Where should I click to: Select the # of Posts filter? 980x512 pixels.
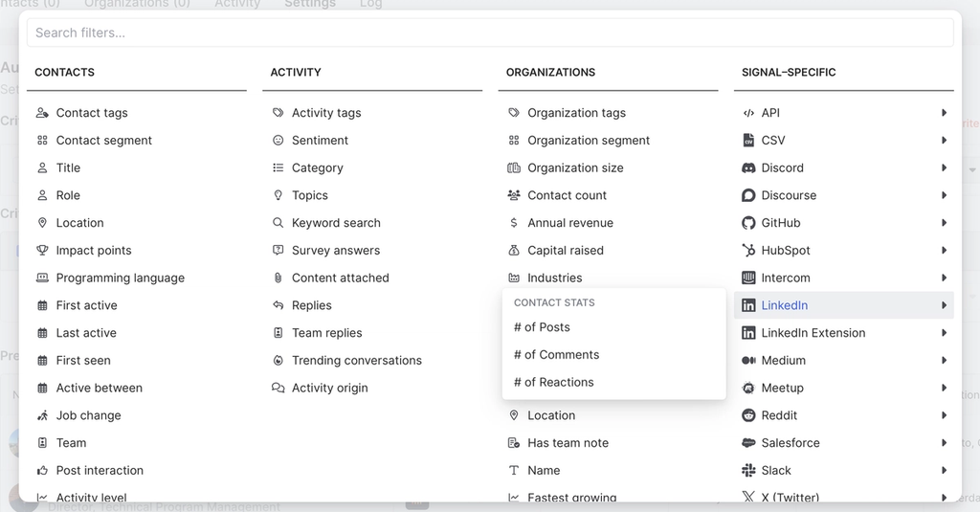(x=542, y=327)
